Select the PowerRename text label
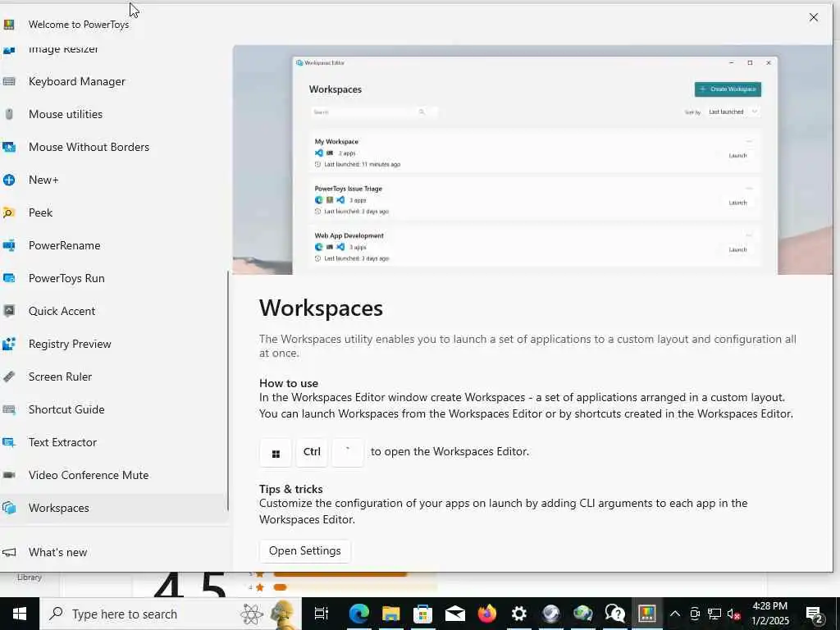 point(64,245)
